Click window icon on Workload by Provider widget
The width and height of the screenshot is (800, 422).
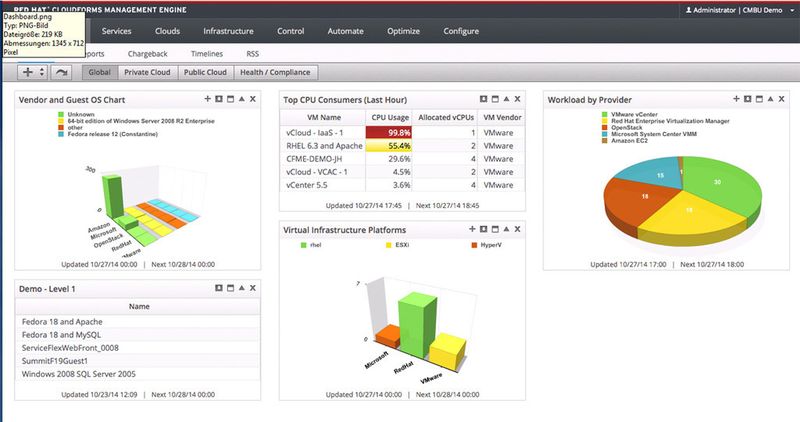[759, 99]
